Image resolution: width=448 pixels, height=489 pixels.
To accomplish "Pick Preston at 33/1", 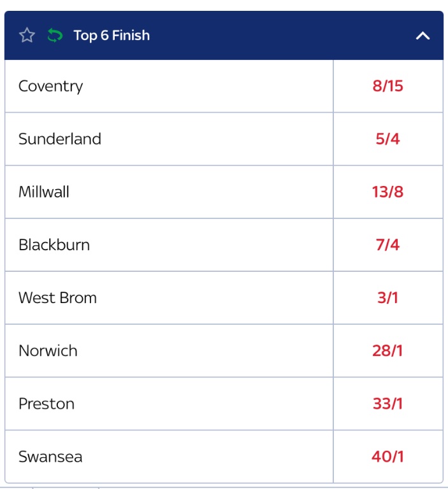I will coord(387,403).
